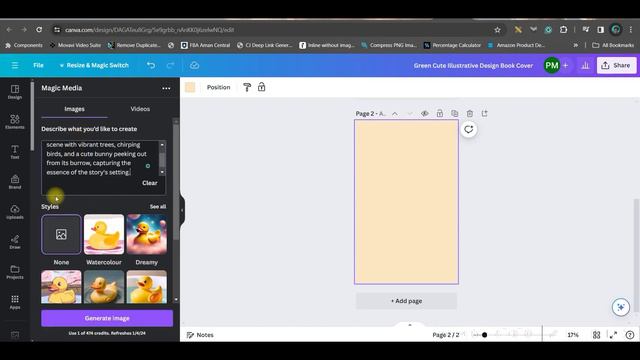Open the Elements sidebar panel
The width and height of the screenshot is (640, 360).
click(15, 122)
